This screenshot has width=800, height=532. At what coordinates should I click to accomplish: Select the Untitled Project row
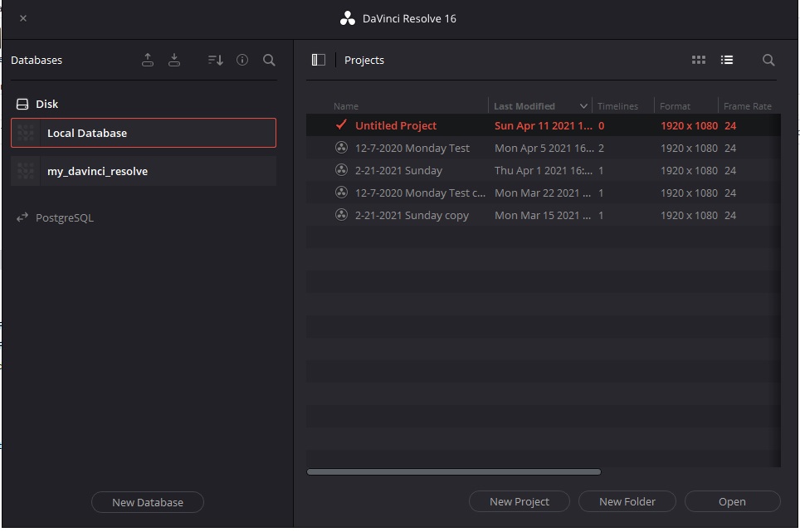(x=544, y=125)
